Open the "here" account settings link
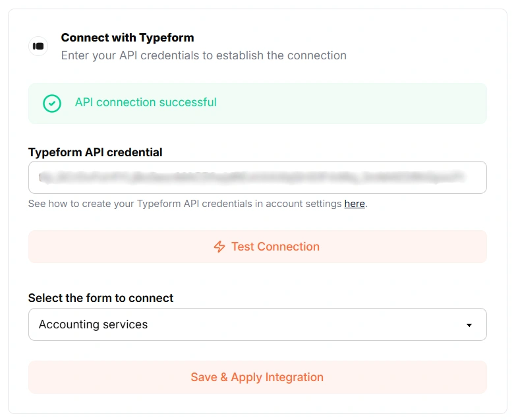This screenshot has height=420, width=516. pos(355,204)
